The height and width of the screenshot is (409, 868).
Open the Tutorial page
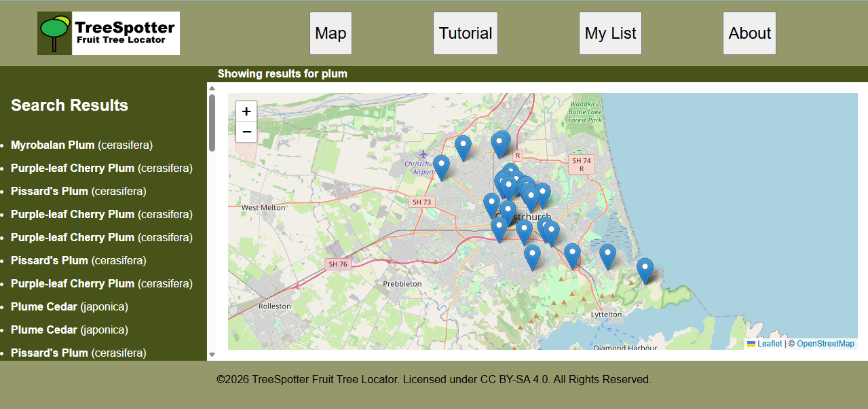pyautogui.click(x=466, y=33)
